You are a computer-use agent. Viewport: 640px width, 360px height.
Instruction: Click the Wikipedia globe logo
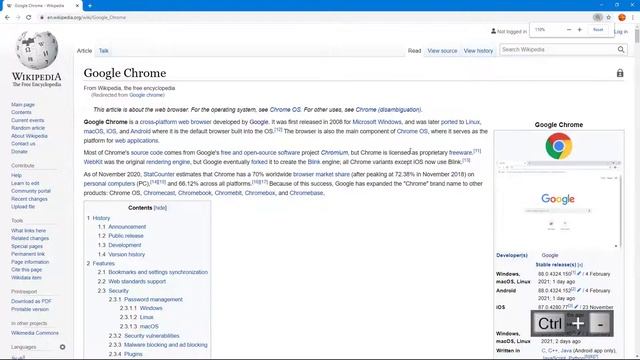coord(37,50)
